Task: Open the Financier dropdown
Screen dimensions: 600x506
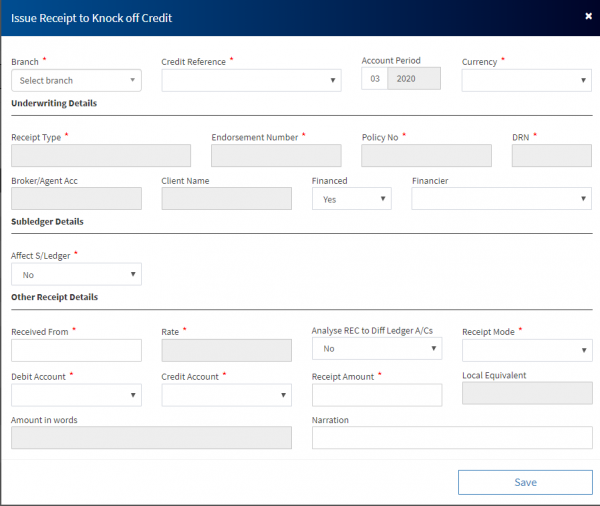Action: [501, 199]
